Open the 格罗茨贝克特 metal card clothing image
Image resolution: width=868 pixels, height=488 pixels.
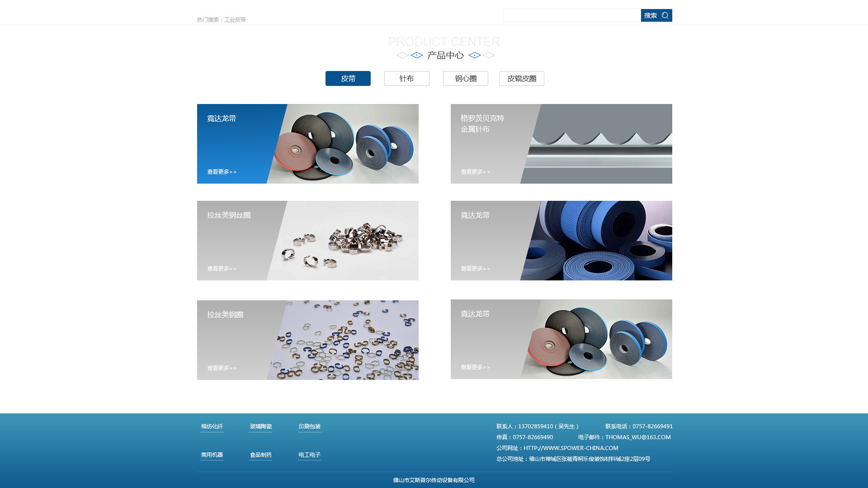coord(601,144)
